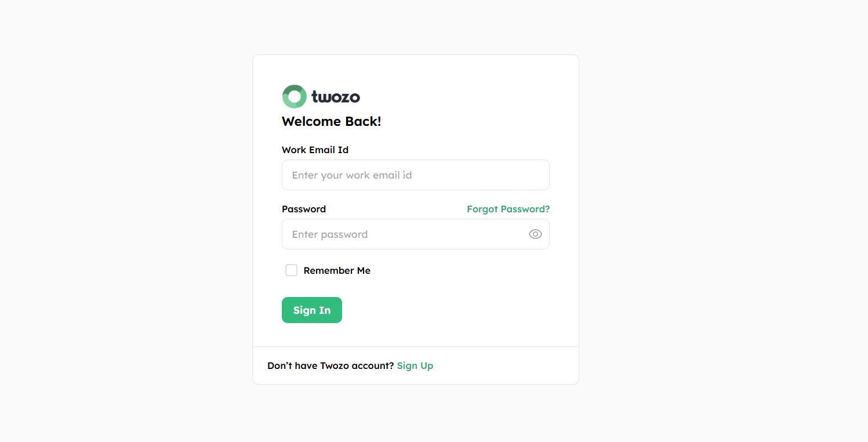Open the Forgot Password? link
The height and width of the screenshot is (442, 868).
point(508,209)
